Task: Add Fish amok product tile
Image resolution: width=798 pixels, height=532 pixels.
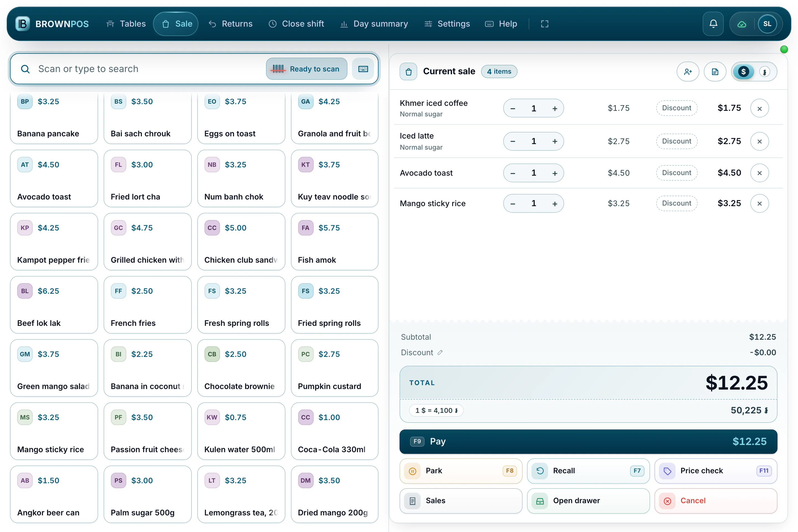Action: coord(334,242)
